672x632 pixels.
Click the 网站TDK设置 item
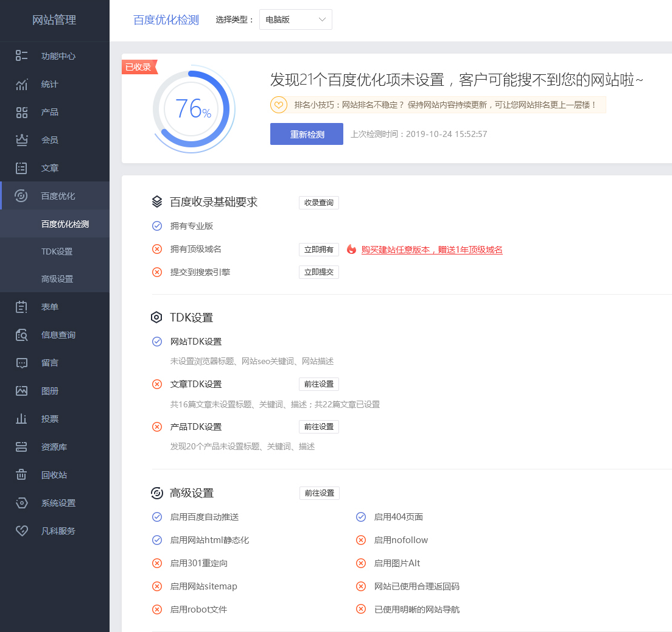tap(196, 342)
